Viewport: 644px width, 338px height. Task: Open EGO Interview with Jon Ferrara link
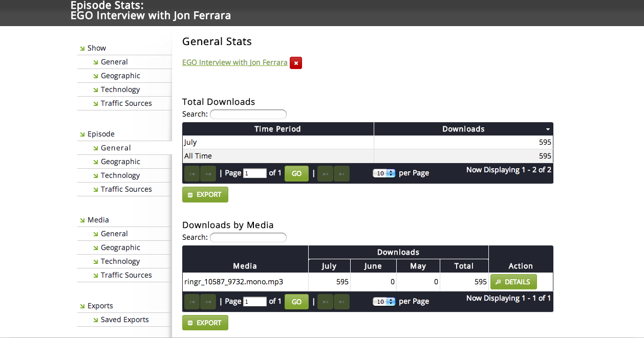point(234,62)
